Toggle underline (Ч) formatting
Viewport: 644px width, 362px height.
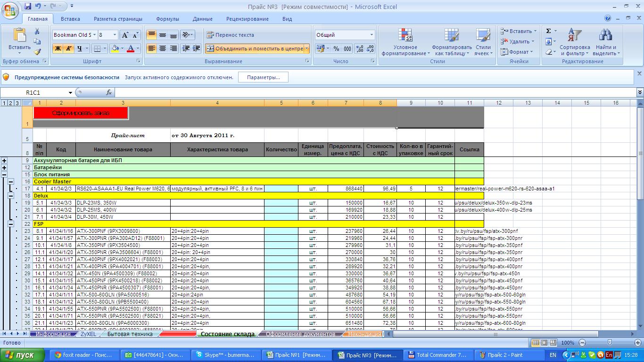[x=80, y=49]
